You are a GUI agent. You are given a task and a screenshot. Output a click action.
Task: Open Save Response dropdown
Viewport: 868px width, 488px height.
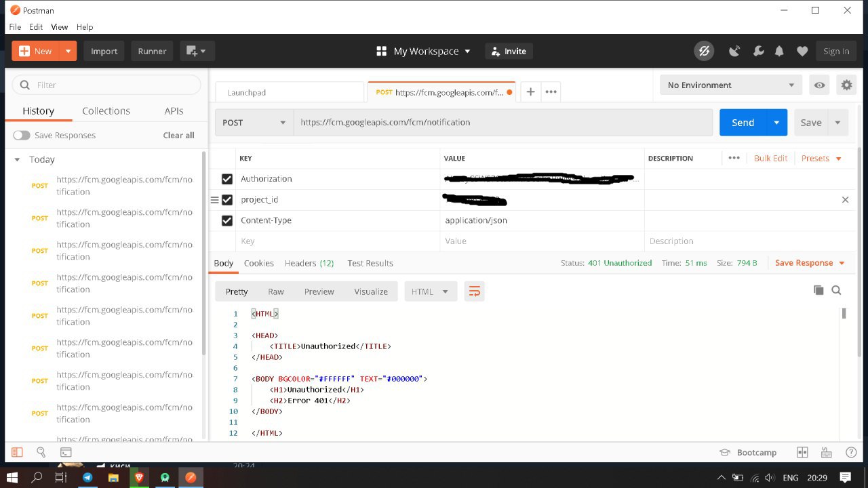810,263
